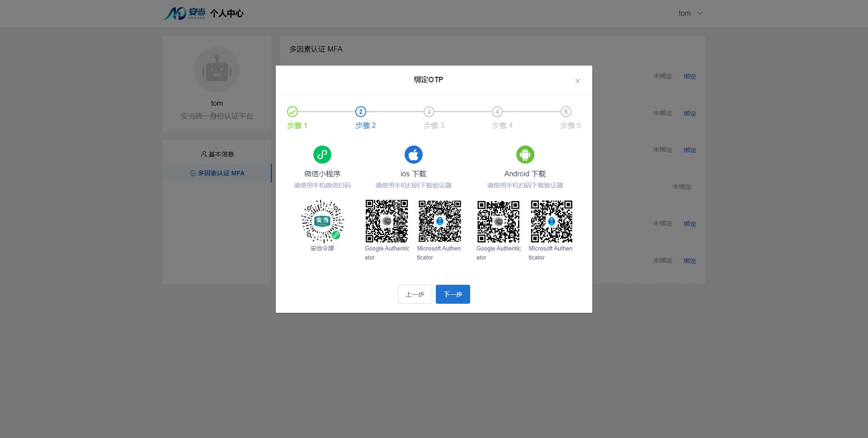Click the Android 下载 label
Viewport: 868px width, 438px height.
[525, 174]
